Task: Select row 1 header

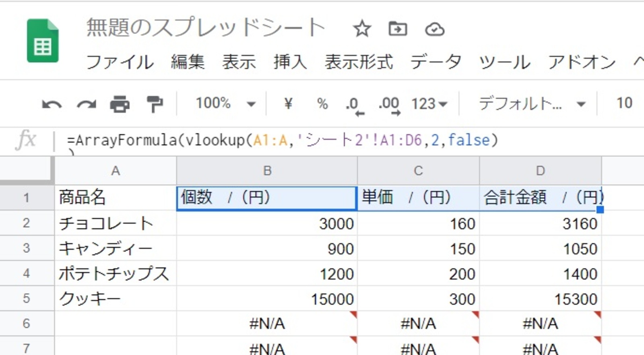Action: pyautogui.click(x=27, y=198)
